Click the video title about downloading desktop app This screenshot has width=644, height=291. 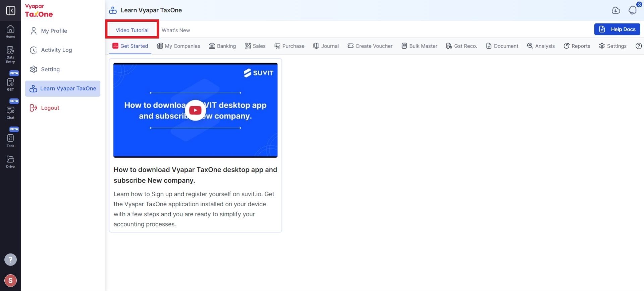pos(195,175)
